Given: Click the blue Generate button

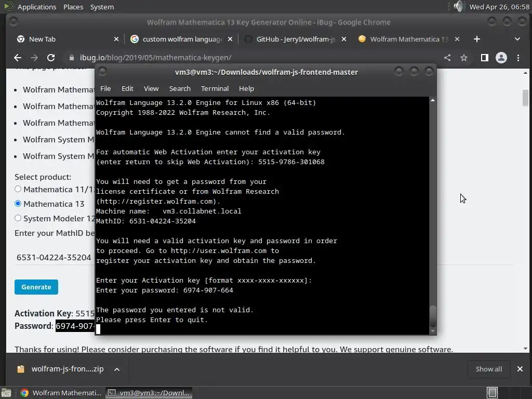Looking at the screenshot, I should 36,287.
